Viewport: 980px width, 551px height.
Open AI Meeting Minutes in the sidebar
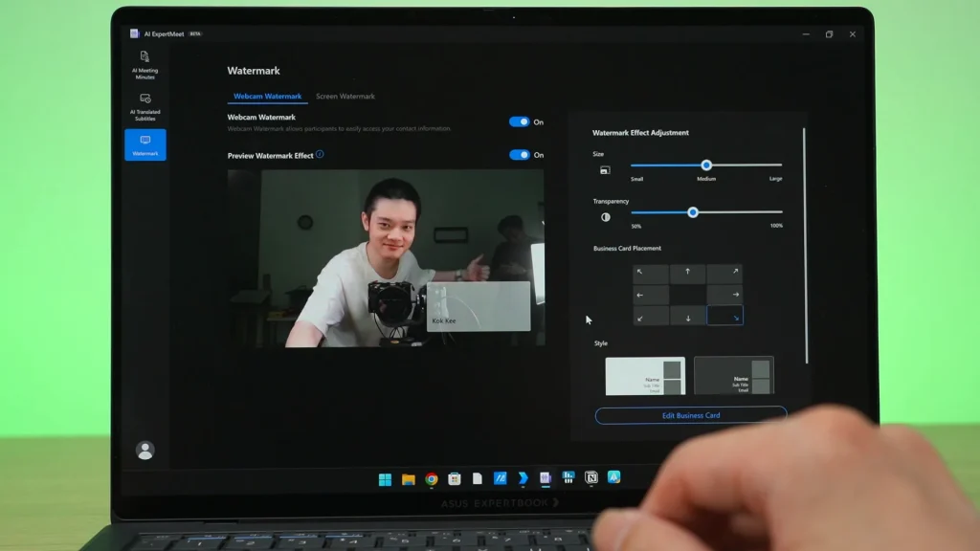point(145,65)
